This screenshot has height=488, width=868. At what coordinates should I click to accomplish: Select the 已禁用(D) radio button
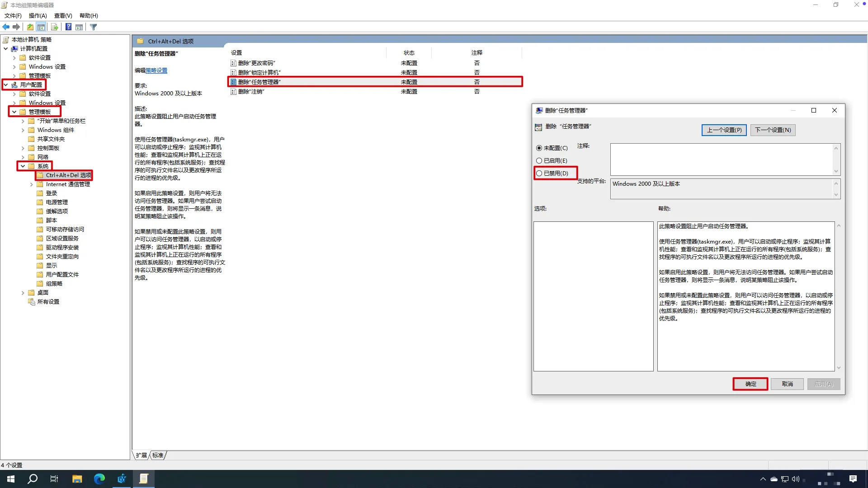[539, 174]
